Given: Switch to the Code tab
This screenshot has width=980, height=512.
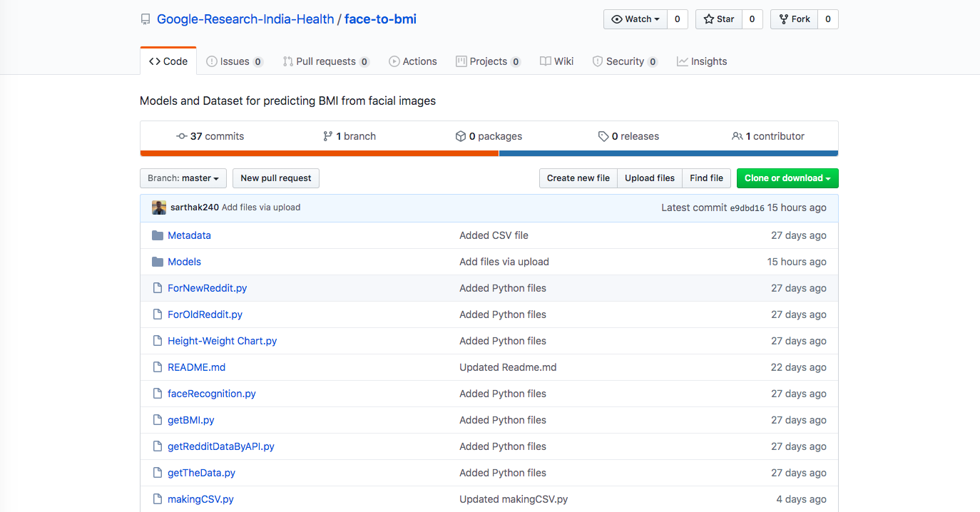Looking at the screenshot, I should click(168, 61).
